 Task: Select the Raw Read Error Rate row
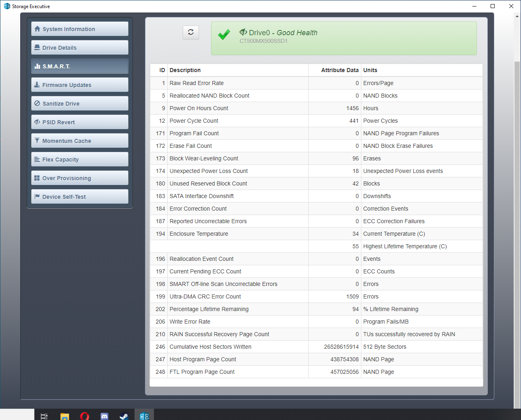[316, 83]
